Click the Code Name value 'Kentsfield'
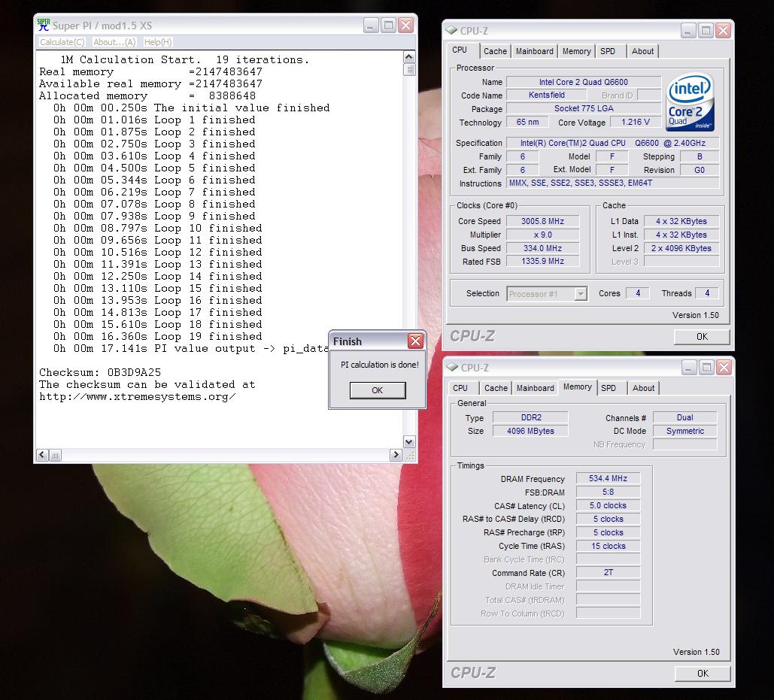 pos(546,95)
